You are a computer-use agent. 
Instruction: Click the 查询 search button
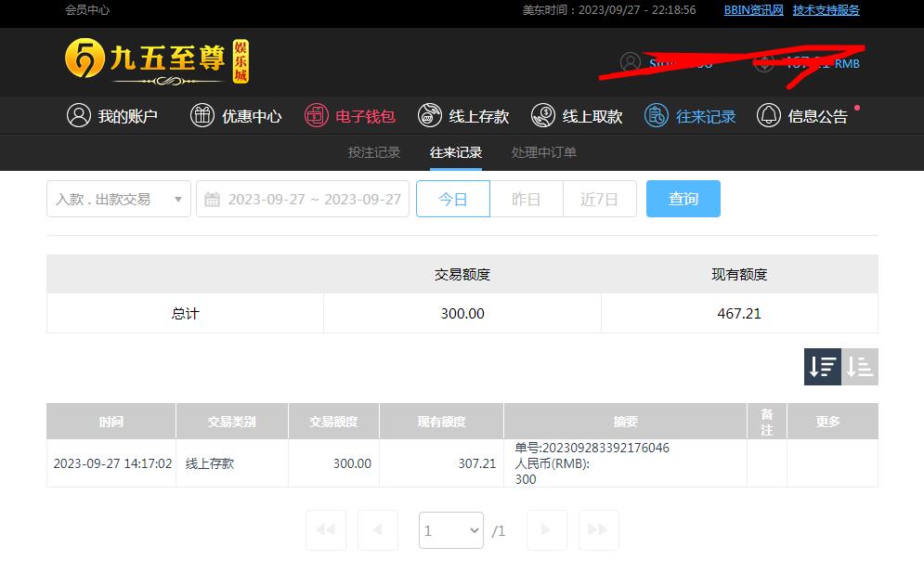(683, 199)
